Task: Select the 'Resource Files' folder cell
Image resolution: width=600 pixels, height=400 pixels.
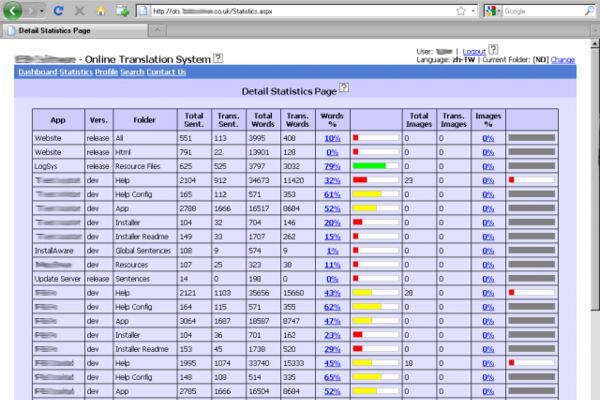Action: [145, 166]
